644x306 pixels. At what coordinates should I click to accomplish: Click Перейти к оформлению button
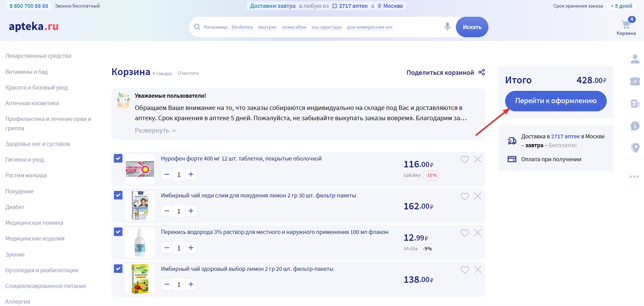click(x=556, y=101)
